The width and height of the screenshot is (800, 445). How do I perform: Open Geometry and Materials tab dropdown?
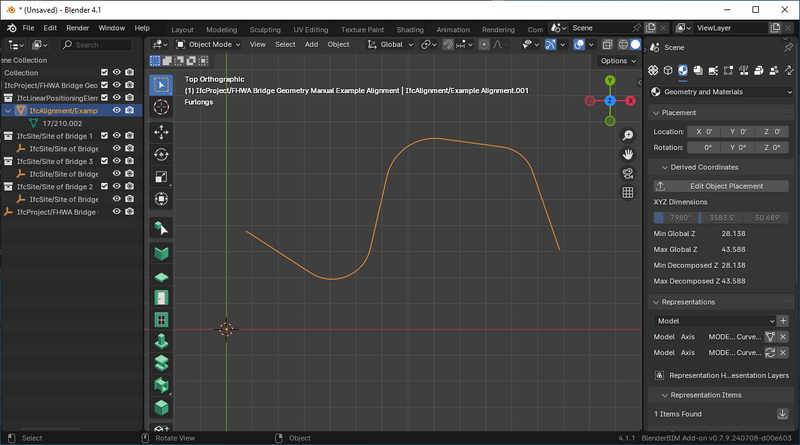click(x=721, y=92)
